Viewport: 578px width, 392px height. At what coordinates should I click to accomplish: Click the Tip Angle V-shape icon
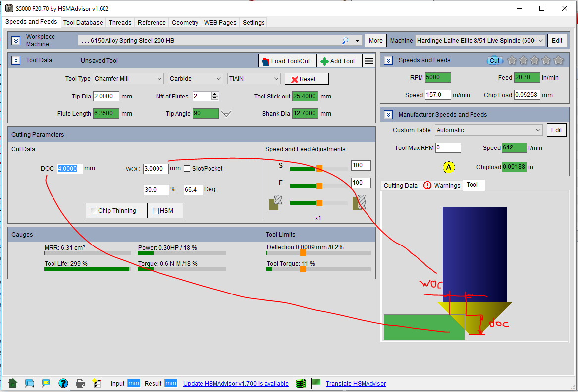point(226,114)
